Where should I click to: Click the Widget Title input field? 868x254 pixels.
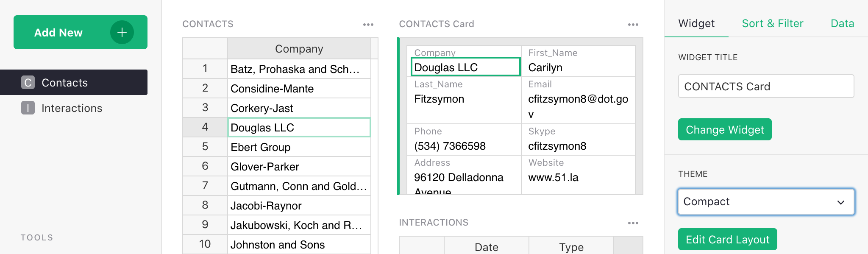point(765,87)
